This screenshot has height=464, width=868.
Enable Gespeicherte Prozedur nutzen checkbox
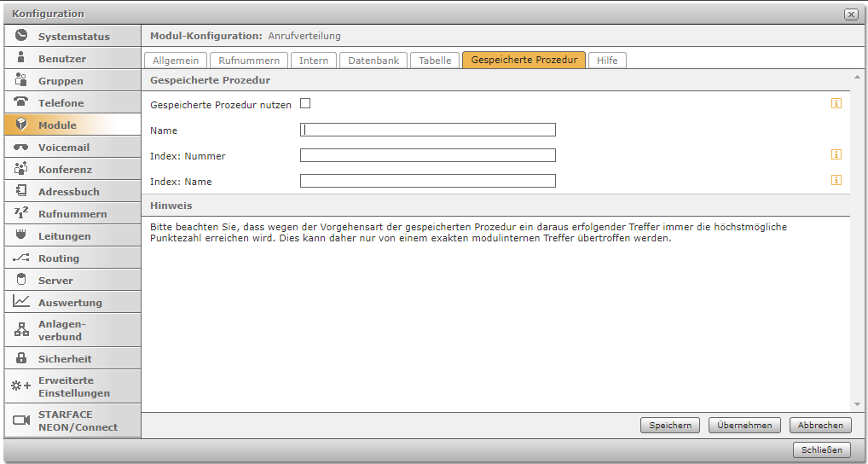305,103
